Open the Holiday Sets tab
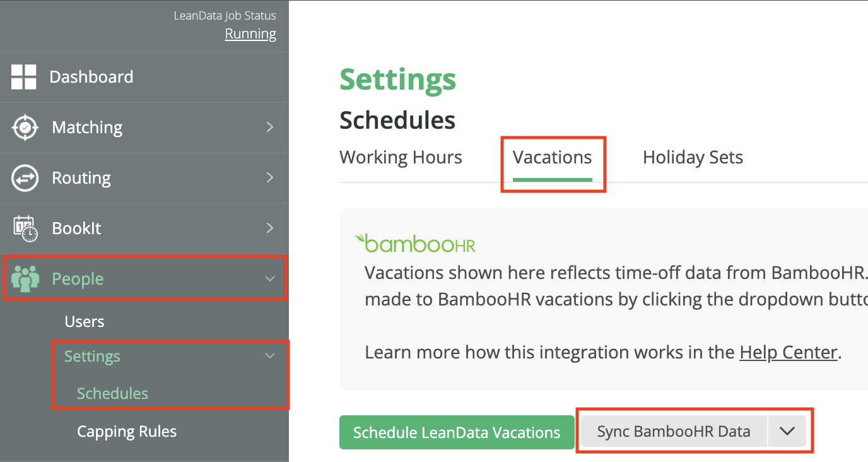Image resolution: width=868 pixels, height=462 pixels. pyautogui.click(x=693, y=157)
